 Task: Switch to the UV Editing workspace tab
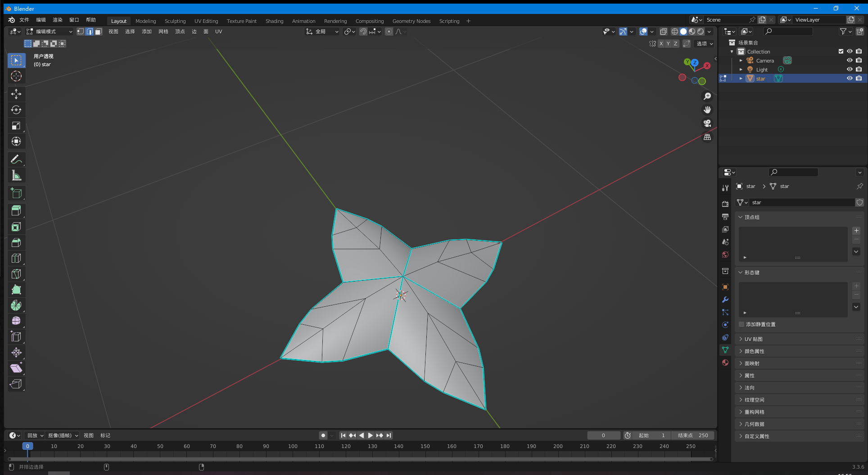[206, 21]
